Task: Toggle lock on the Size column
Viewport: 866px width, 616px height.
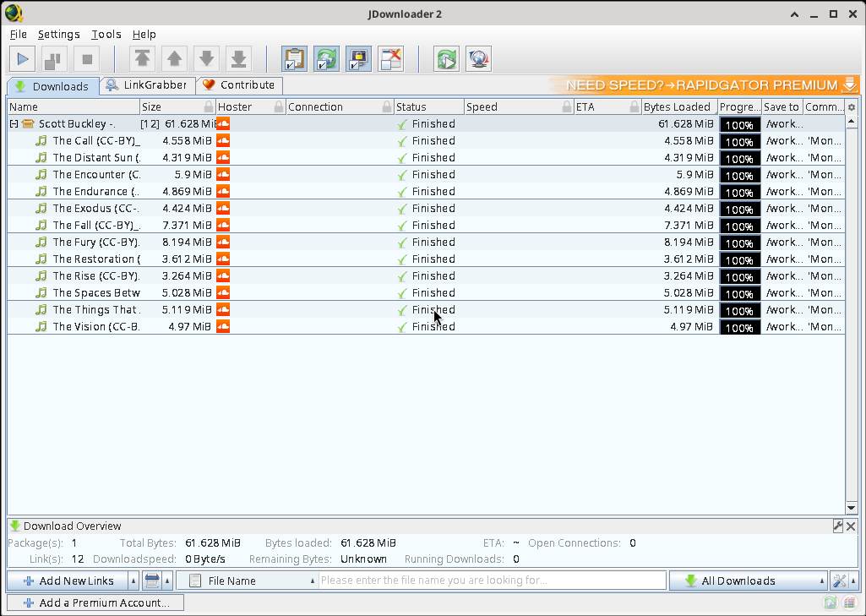Action: click(208, 106)
